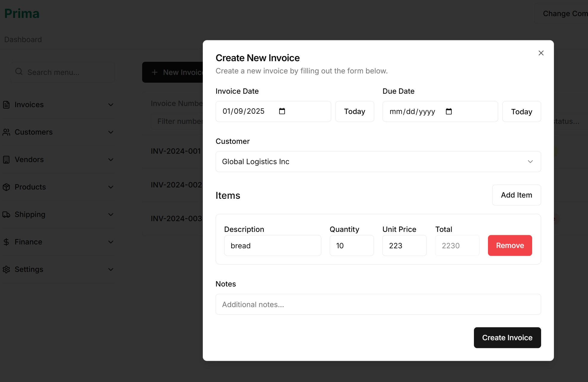Viewport: 588px width, 382px height.
Task: Click the plus icon on New Invoice
Action: coord(154,72)
